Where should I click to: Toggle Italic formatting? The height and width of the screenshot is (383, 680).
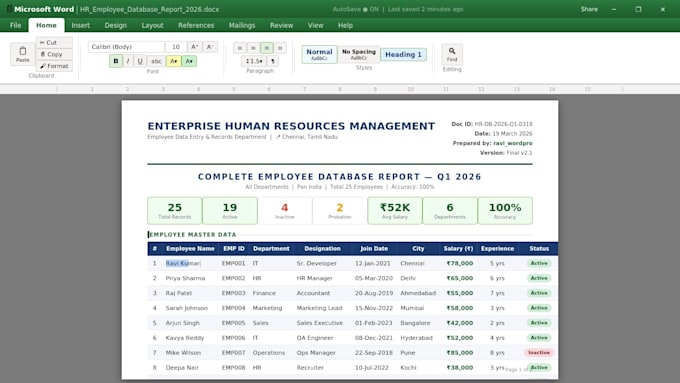click(x=128, y=61)
